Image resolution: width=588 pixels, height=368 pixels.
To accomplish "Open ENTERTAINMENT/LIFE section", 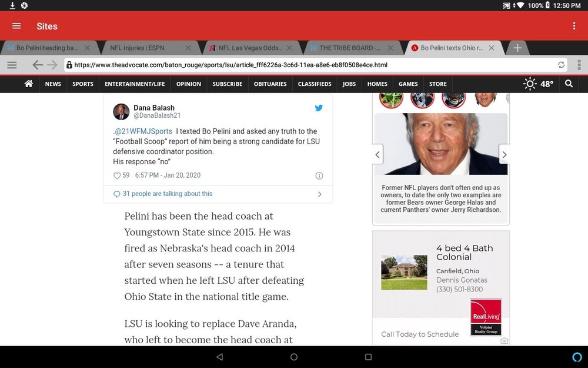I will point(135,84).
